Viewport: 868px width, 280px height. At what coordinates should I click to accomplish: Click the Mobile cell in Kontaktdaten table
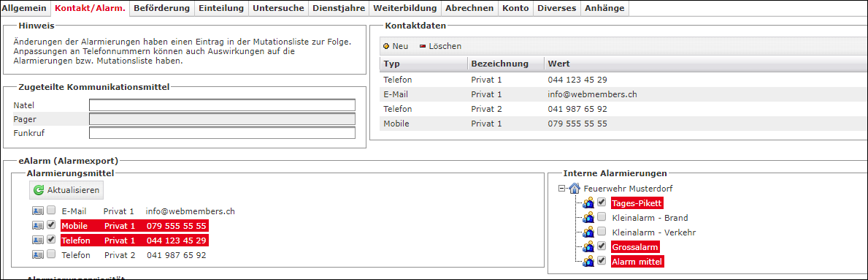(x=396, y=123)
